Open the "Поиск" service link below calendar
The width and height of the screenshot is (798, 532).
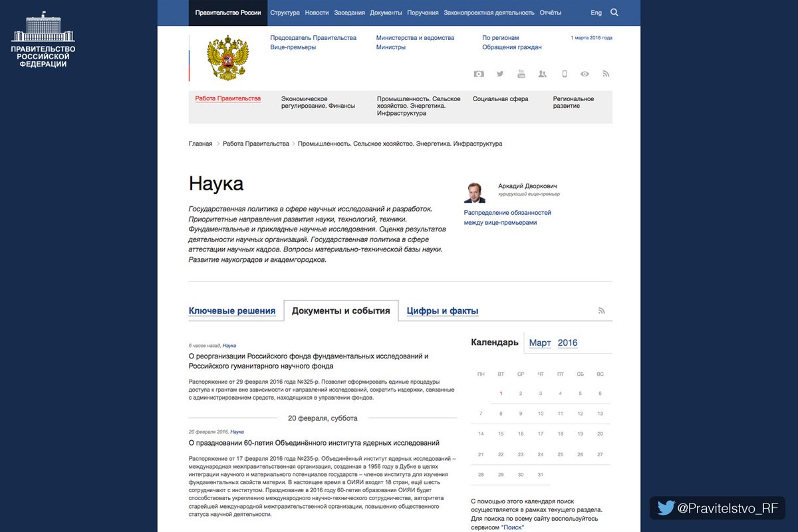point(512,527)
